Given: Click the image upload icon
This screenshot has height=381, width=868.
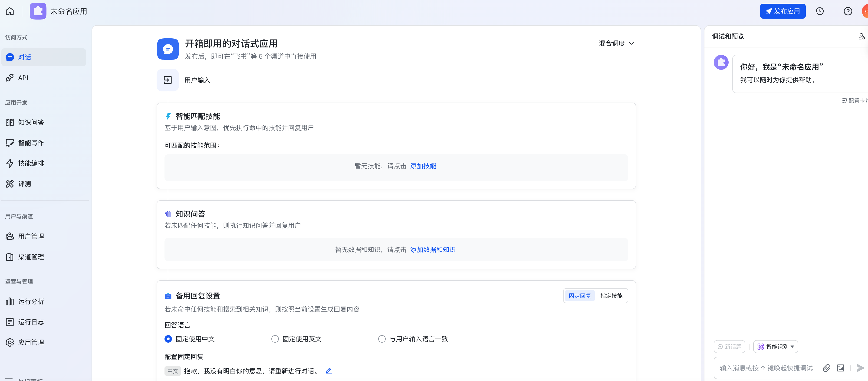Looking at the screenshot, I should [840, 368].
